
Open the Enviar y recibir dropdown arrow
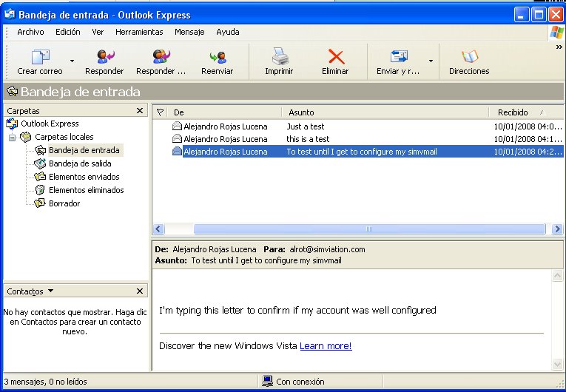pyautogui.click(x=431, y=61)
